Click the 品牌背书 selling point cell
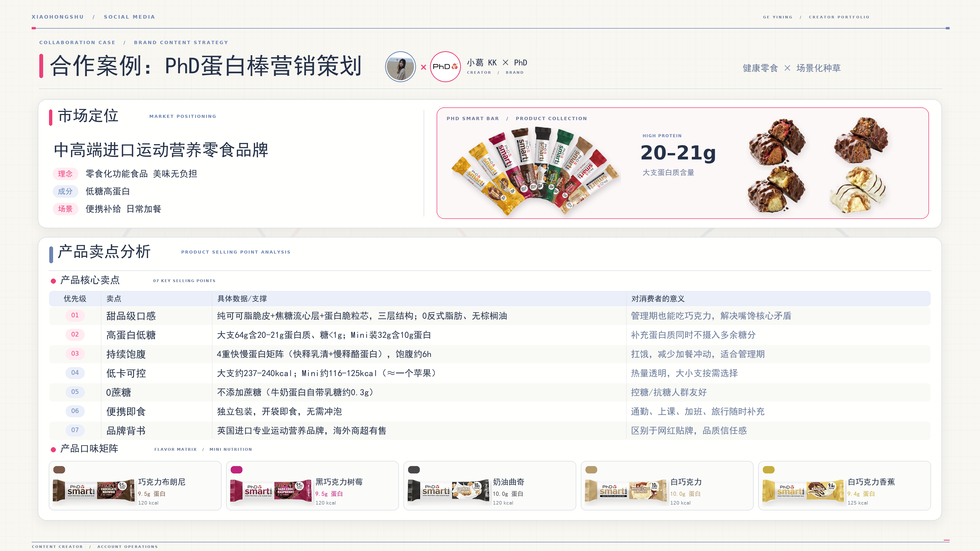Screen dimensions: 980x551 pos(126,430)
